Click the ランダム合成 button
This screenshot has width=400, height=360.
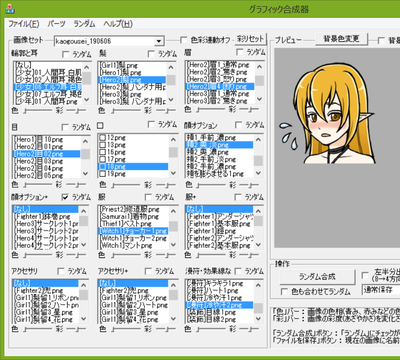(x=317, y=277)
